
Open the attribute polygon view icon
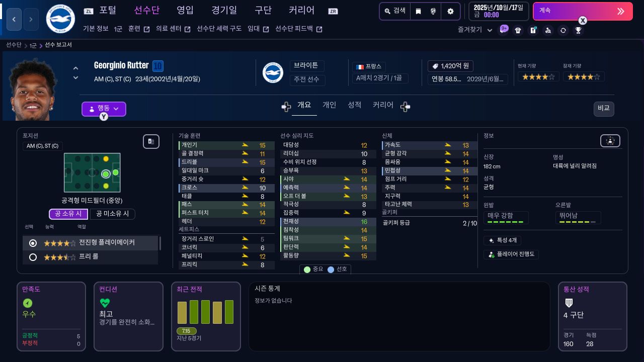point(610,141)
